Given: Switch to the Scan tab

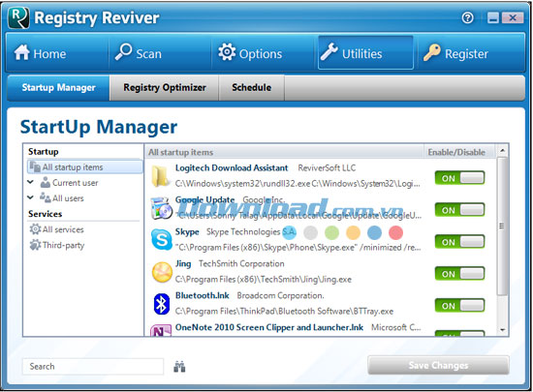Looking at the screenshot, I should pyautogui.click(x=160, y=53).
